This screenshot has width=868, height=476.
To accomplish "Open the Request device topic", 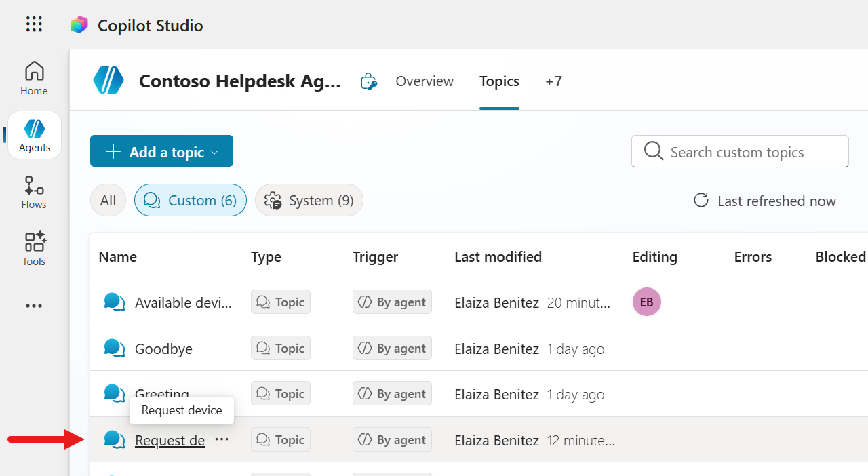I will pos(170,440).
